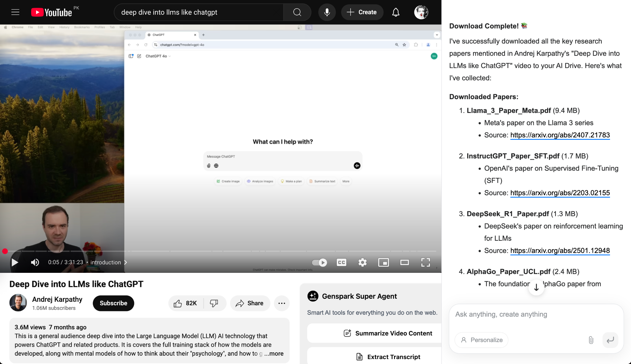Subscribe to Andrej Karpathy

click(113, 303)
